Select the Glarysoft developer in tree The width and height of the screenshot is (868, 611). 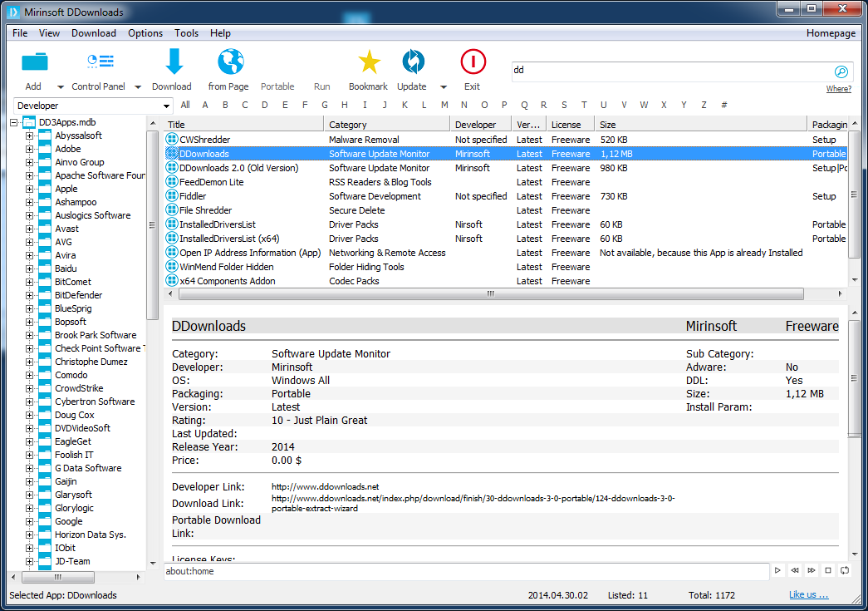click(73, 495)
